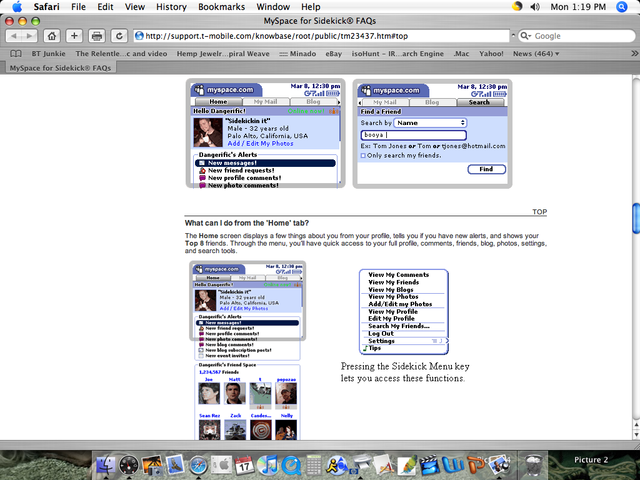Follow the TOP link
The height and width of the screenshot is (480, 640).
click(539, 212)
